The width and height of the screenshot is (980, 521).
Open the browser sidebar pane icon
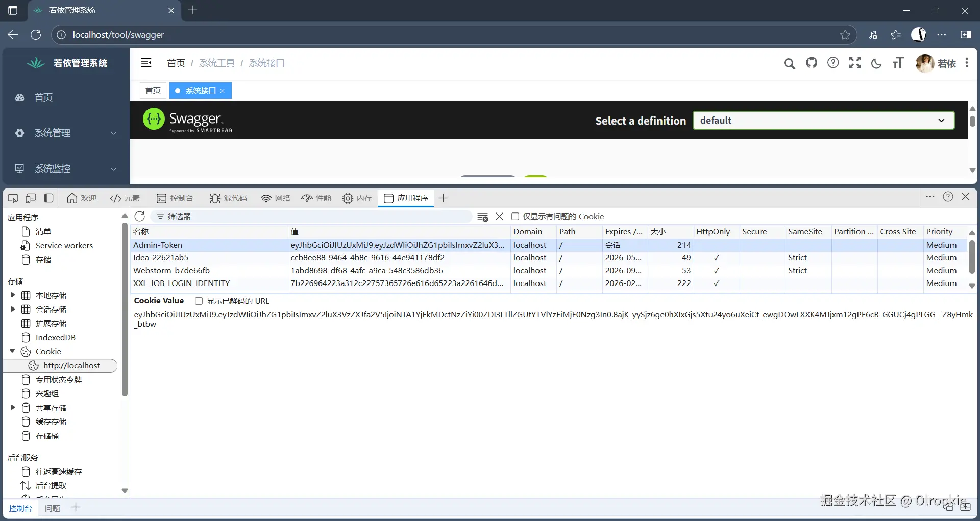tap(966, 35)
